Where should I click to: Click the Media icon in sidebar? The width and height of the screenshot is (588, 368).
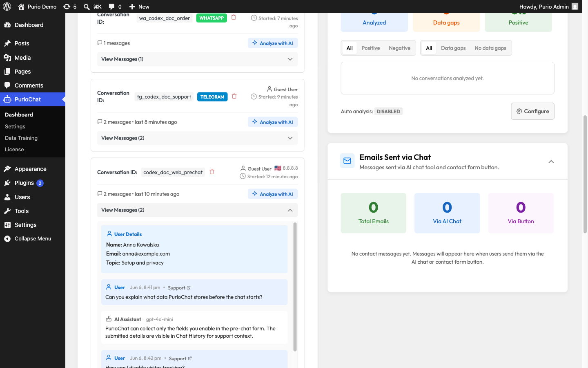(x=7, y=58)
